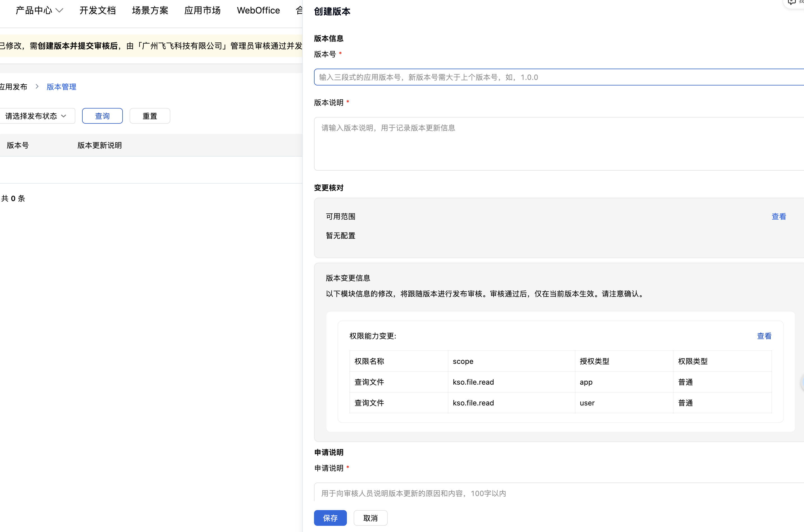Click 查看 next to 可用范围
Image resolution: width=804 pixels, height=532 pixels.
click(778, 217)
